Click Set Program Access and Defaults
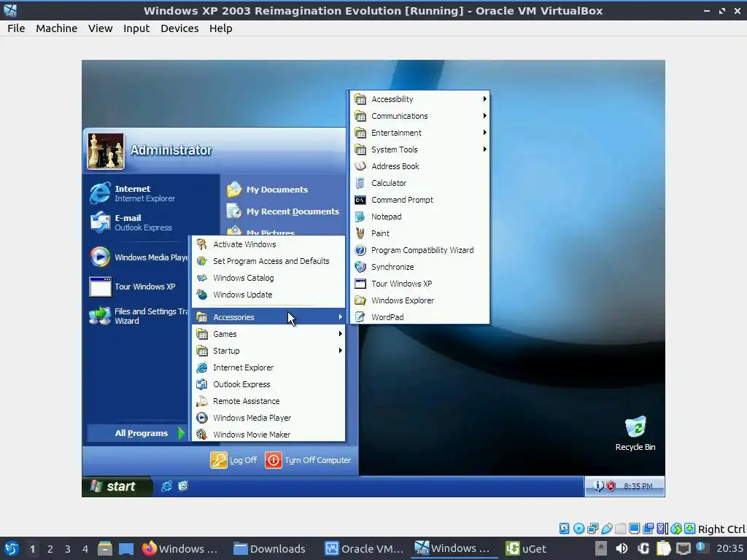This screenshot has height=560, width=747. pos(268,261)
